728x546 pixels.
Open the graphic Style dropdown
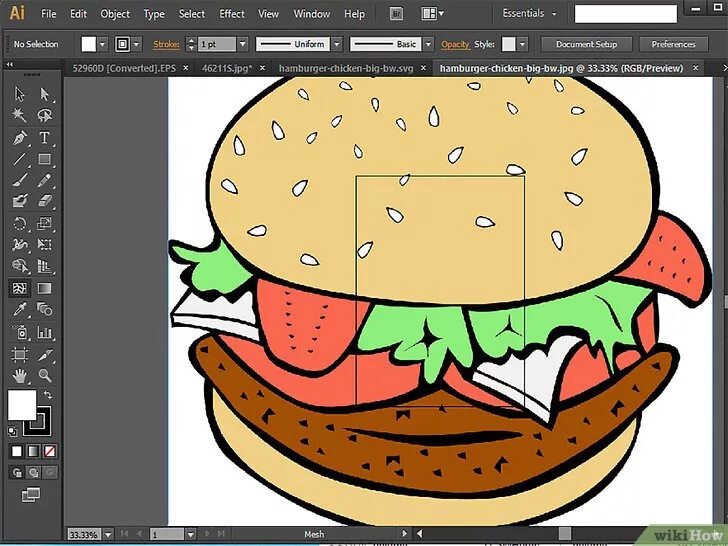523,45
